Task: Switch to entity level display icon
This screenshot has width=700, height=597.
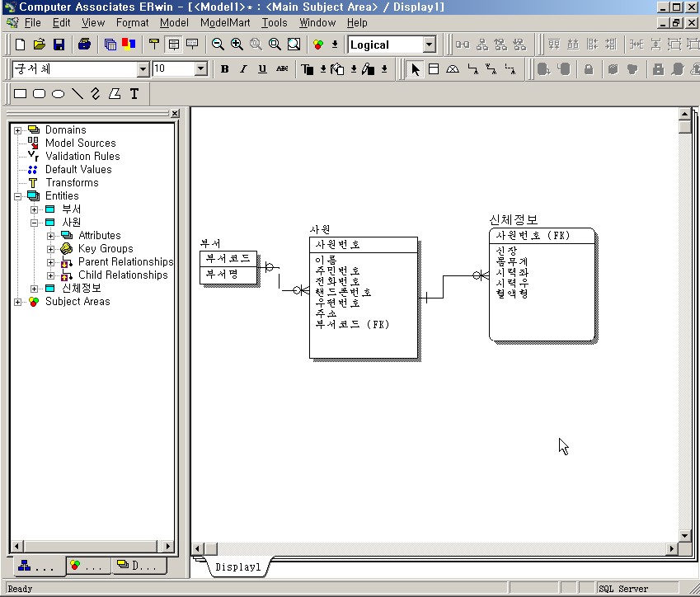Action: 154,45
